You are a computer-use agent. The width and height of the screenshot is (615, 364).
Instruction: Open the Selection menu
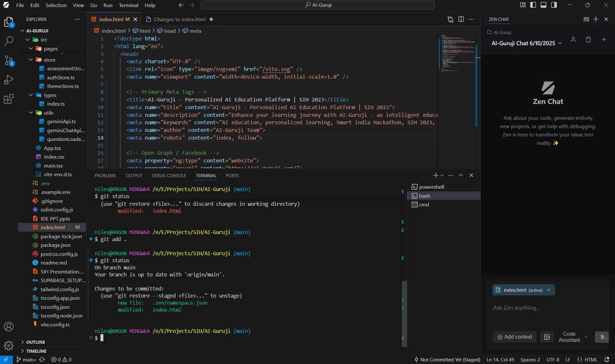click(56, 5)
